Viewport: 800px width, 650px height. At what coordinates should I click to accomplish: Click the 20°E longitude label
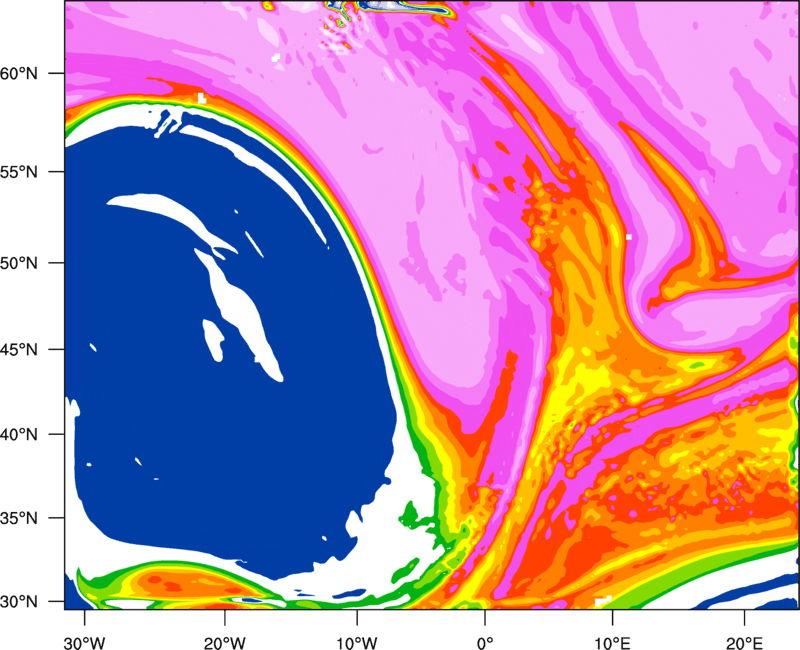click(x=744, y=643)
